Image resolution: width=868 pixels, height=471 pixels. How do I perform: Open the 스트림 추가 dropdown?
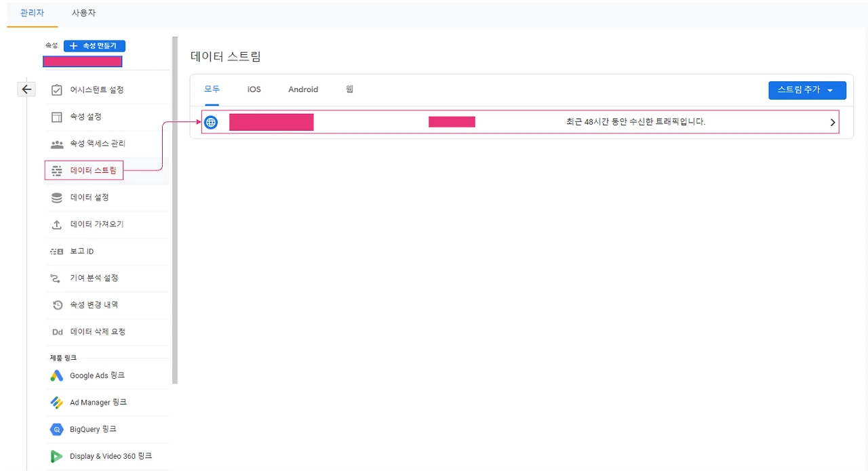807,89
